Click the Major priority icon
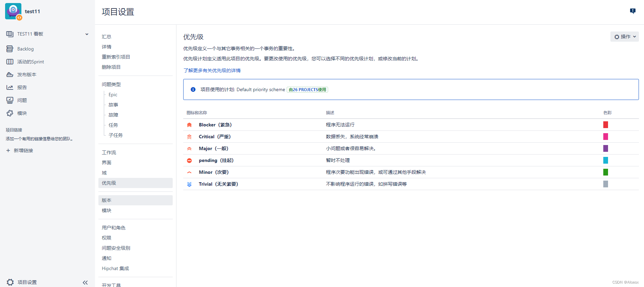Screen dimensions: 644x287 click(x=189, y=148)
